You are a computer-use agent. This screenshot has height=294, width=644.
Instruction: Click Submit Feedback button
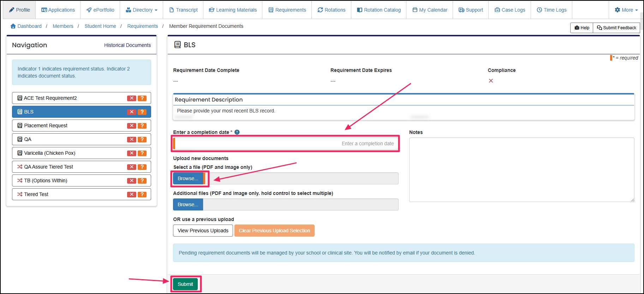pos(616,28)
